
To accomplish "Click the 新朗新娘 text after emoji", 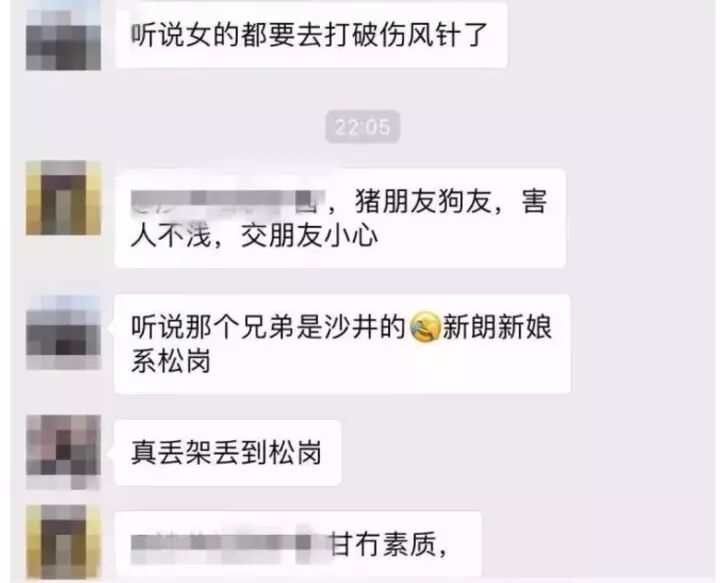I will 497,327.
